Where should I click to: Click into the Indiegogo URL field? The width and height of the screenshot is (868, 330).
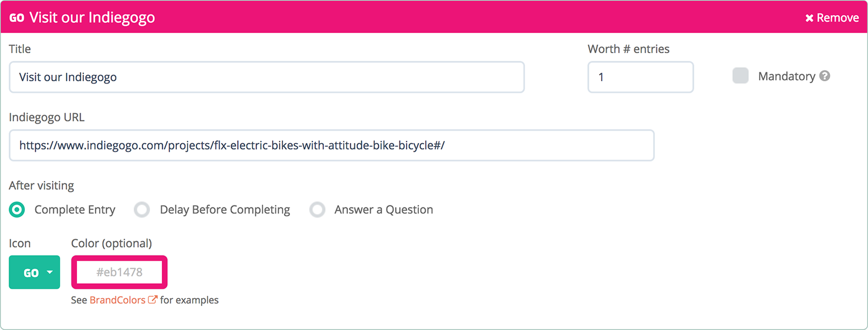[x=331, y=145]
